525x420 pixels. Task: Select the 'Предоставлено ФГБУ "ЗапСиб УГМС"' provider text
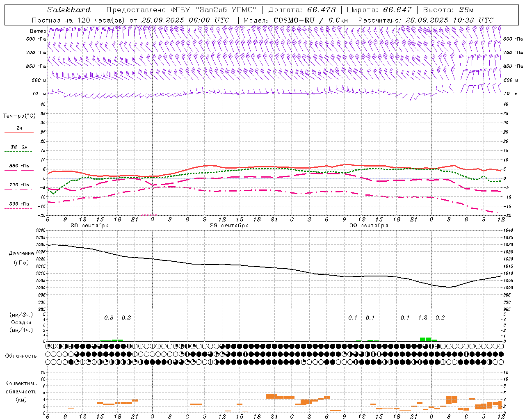[181, 10]
